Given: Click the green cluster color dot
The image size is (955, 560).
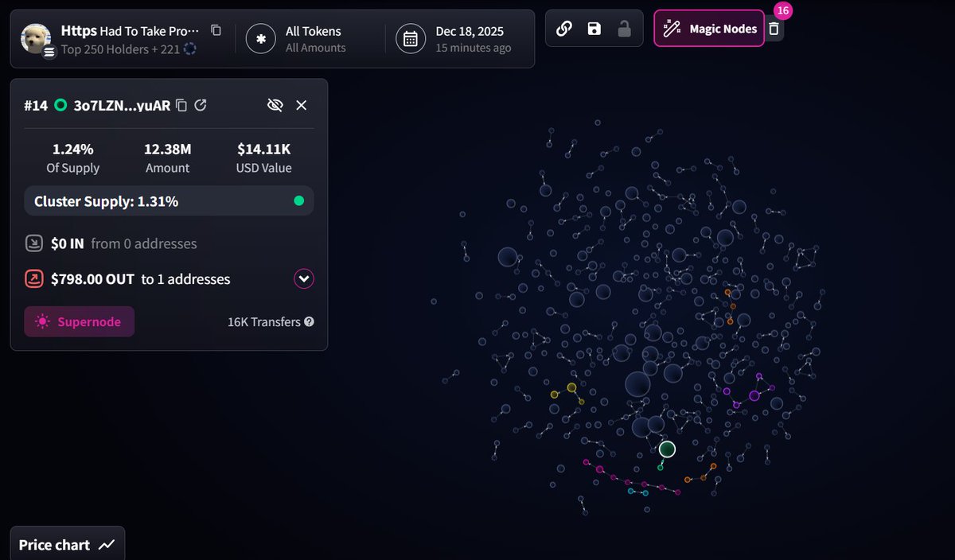Looking at the screenshot, I should coord(299,201).
